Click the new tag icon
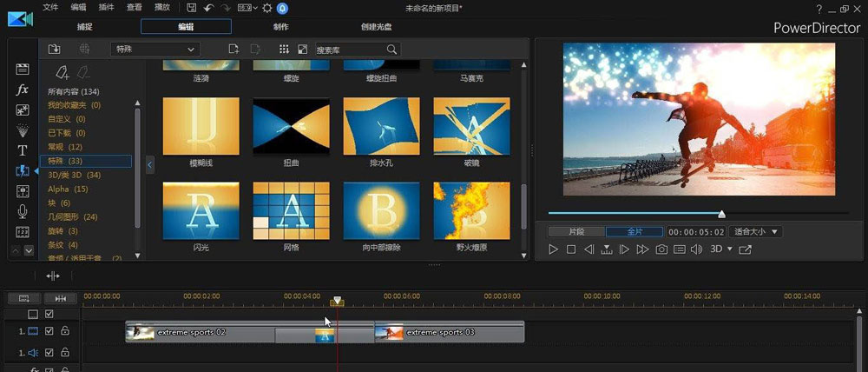Image resolution: width=868 pixels, height=372 pixels. coord(62,73)
